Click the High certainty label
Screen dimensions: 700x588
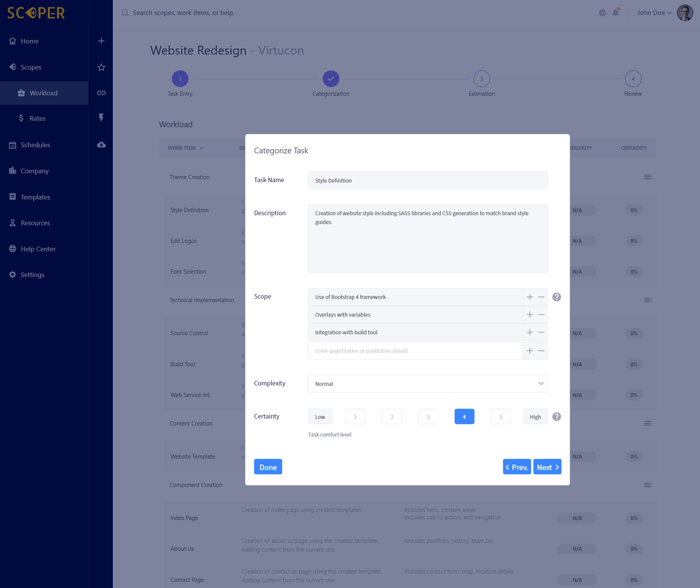coord(535,417)
